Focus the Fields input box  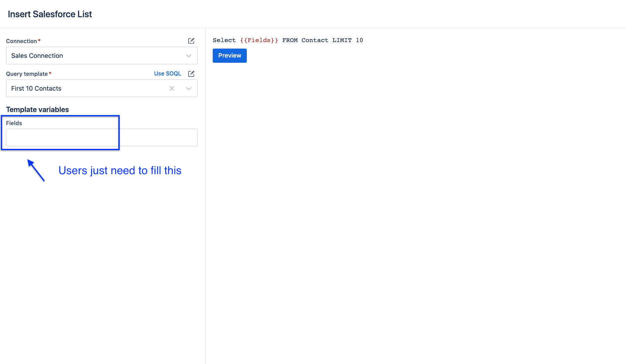pyautogui.click(x=102, y=138)
